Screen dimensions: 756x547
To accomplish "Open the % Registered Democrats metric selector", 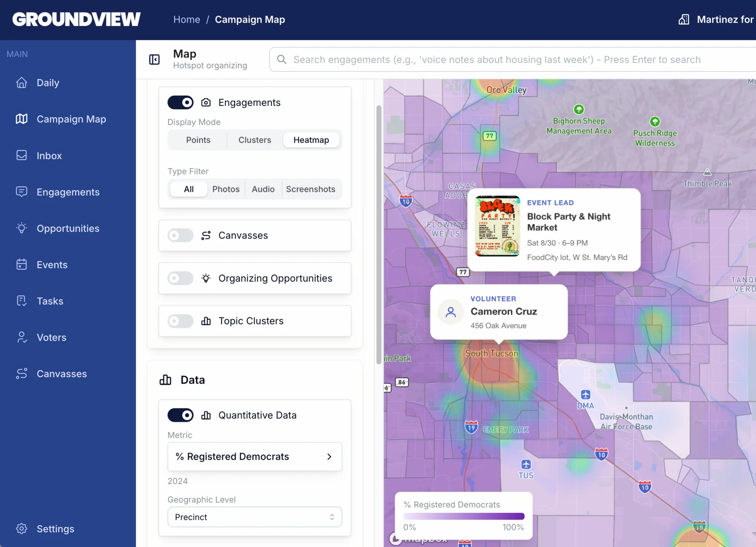I will click(x=255, y=457).
